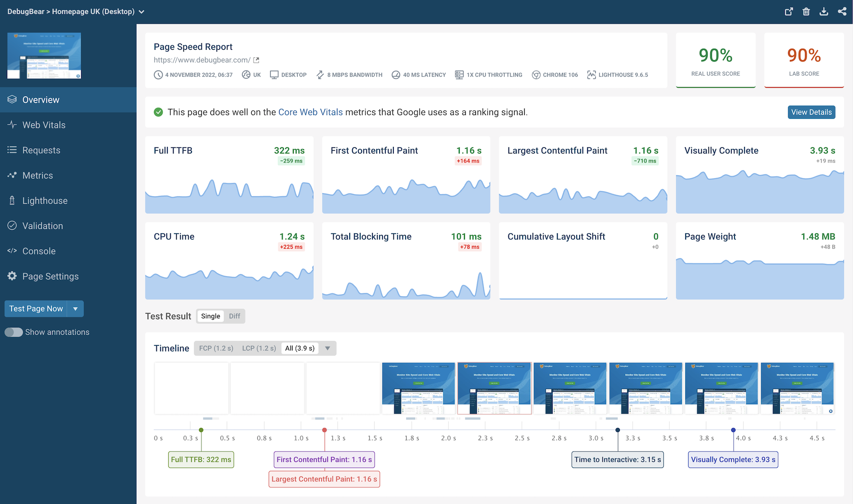Expand the page selector chevron
Image resolution: width=853 pixels, height=504 pixels.
141,12
